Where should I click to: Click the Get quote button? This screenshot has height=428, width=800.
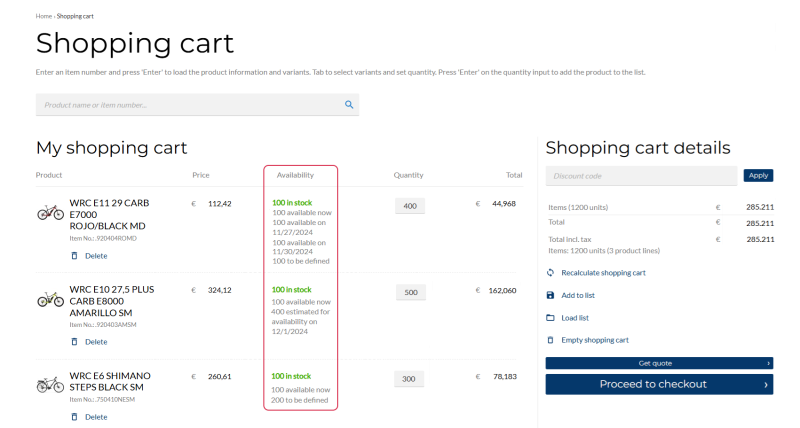point(659,363)
